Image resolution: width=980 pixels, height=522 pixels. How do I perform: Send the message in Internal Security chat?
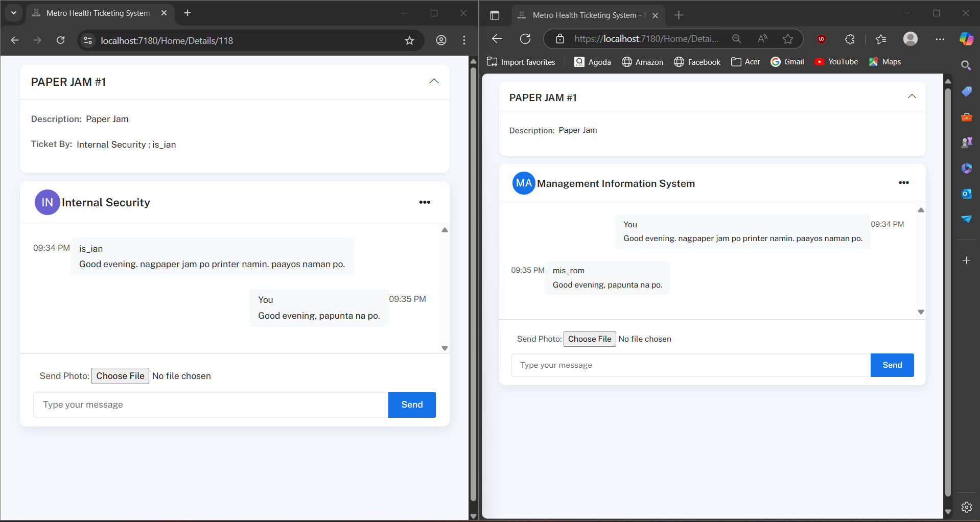pos(412,405)
